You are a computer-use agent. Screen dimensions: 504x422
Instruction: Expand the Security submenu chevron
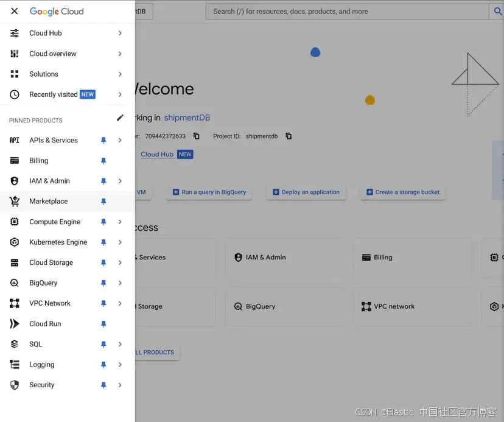coord(120,385)
